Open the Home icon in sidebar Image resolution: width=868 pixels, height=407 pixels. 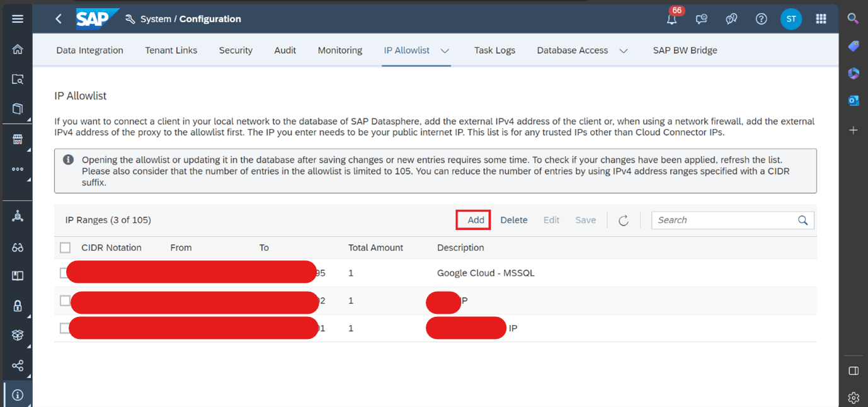click(18, 50)
